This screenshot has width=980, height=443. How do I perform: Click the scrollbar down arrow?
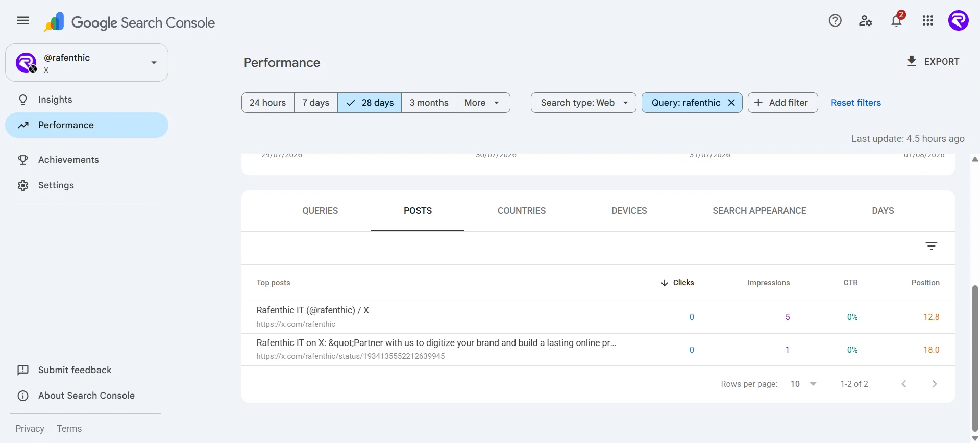[x=975, y=438]
